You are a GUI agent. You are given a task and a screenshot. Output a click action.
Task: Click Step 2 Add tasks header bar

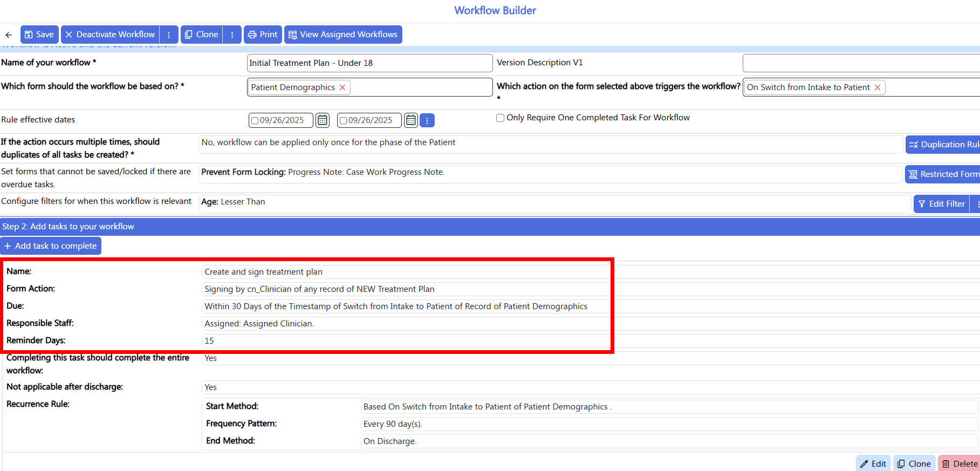[490, 227]
